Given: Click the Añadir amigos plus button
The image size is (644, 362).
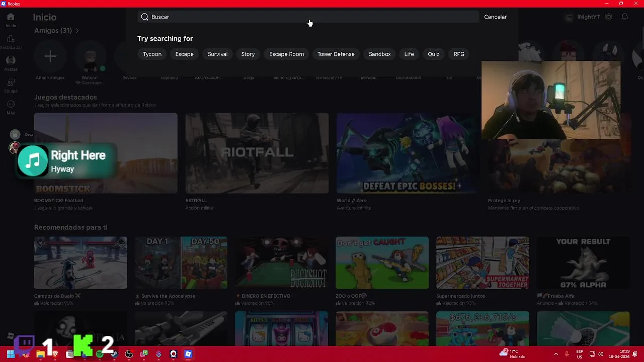Looking at the screenshot, I should (50, 56).
